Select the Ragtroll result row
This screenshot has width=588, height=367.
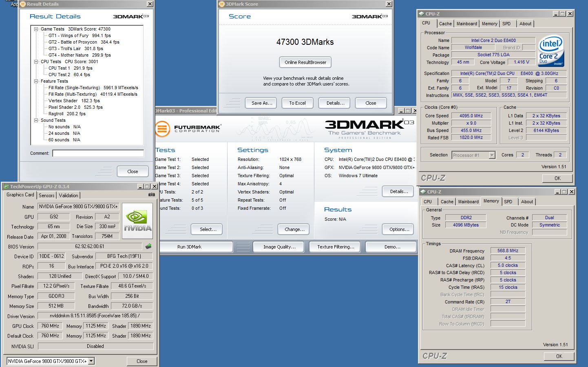pos(67,114)
